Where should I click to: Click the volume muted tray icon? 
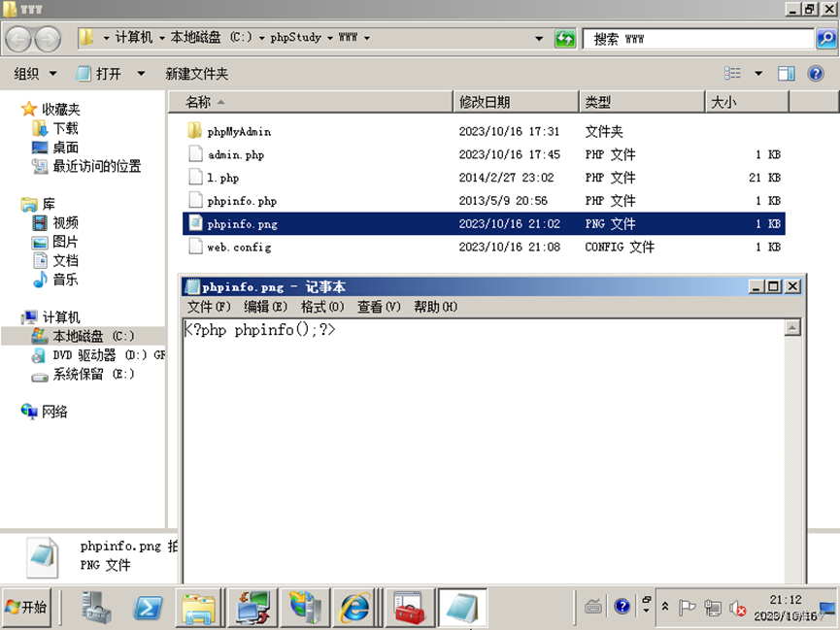click(x=737, y=608)
